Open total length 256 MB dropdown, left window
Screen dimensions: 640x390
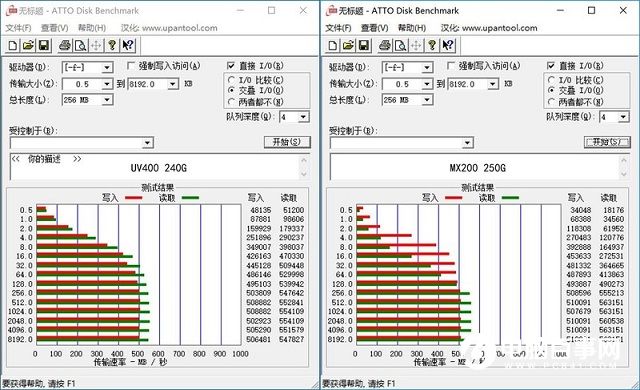(107, 100)
